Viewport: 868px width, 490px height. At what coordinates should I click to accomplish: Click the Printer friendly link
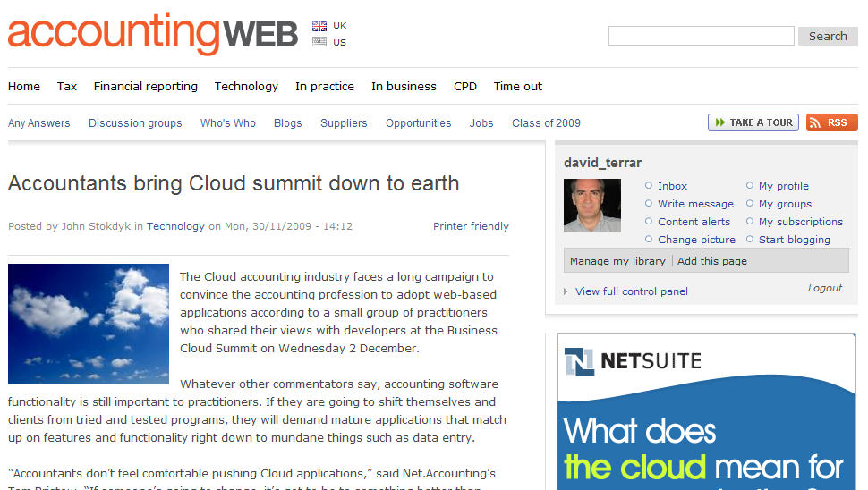click(x=471, y=226)
